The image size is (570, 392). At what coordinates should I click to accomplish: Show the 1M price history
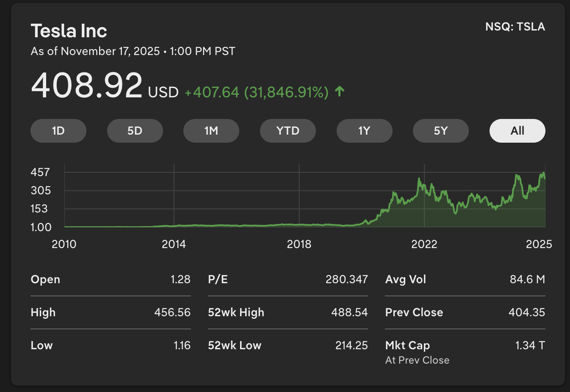211,131
